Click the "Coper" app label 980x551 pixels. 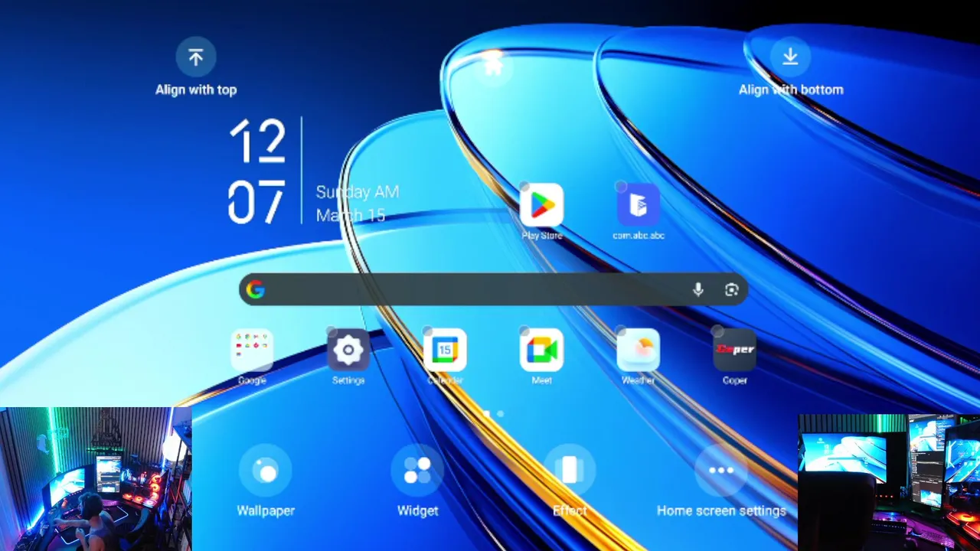pyautogui.click(x=735, y=380)
